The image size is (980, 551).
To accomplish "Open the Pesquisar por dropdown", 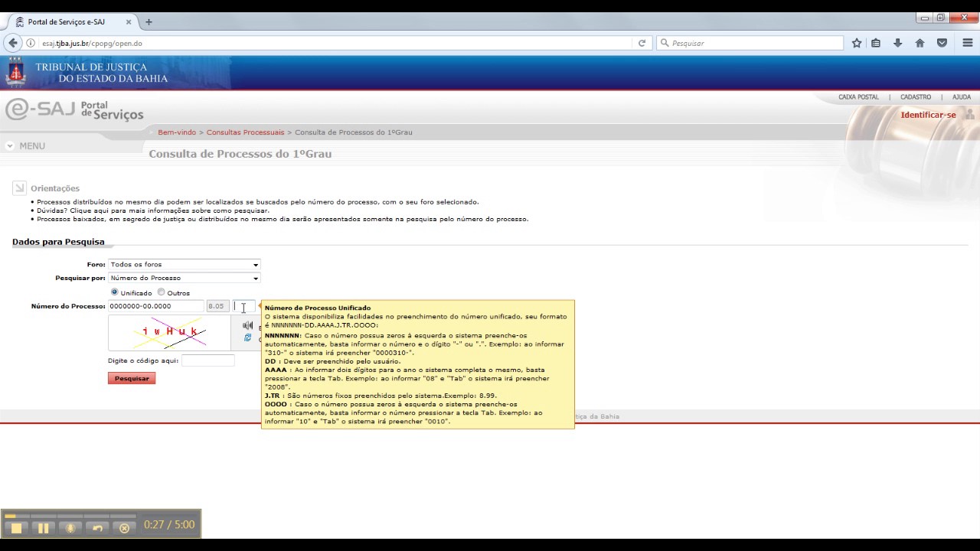I will coord(184,278).
